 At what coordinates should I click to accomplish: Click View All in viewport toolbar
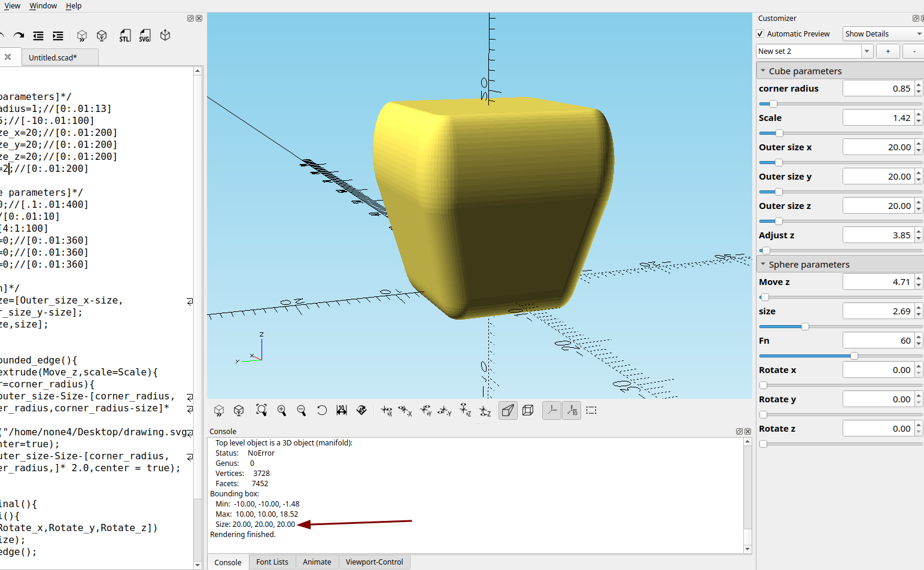262,410
